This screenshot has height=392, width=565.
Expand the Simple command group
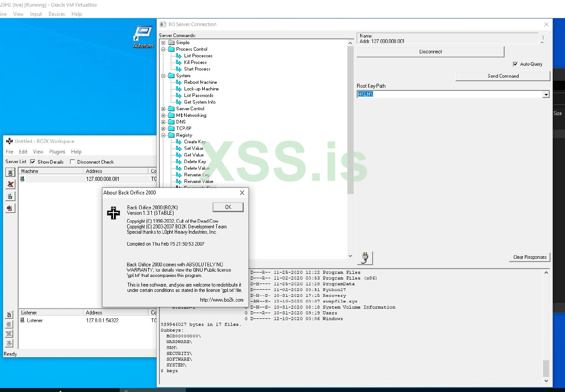point(163,43)
